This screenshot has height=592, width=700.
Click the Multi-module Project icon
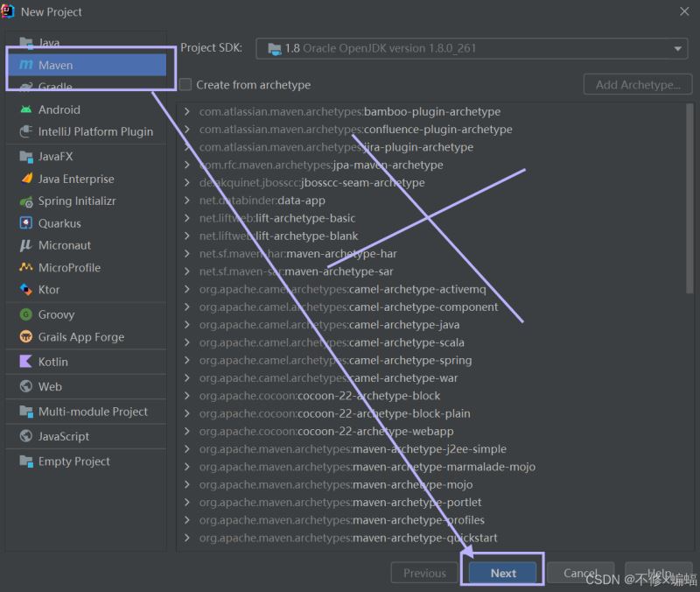[26, 412]
